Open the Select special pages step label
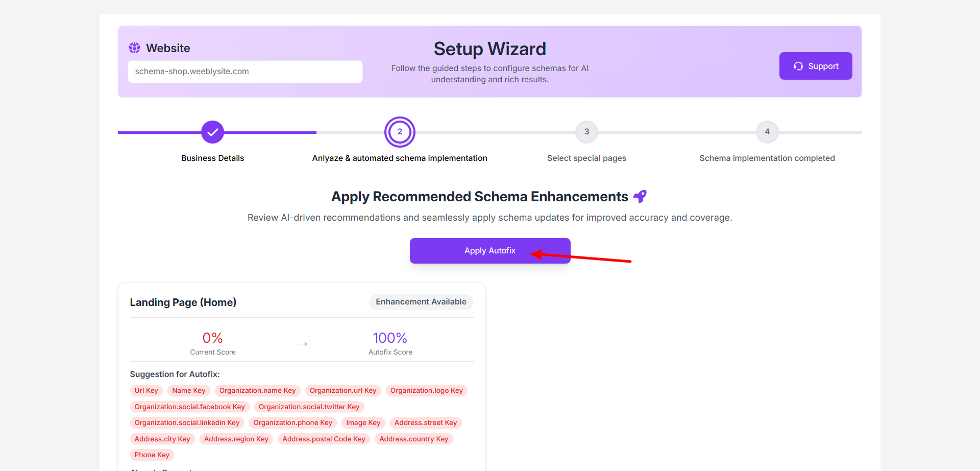Screen dimensions: 980x471 pyautogui.click(x=586, y=158)
